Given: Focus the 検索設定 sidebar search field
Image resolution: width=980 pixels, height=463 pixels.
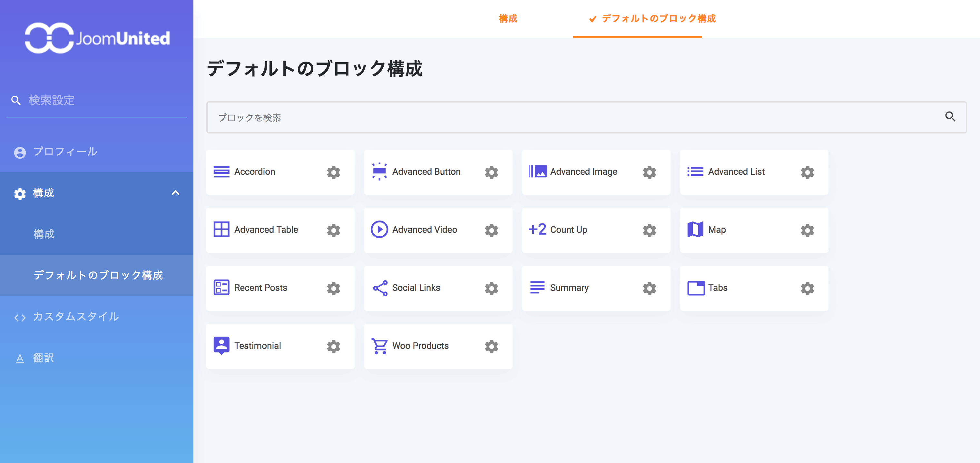Looking at the screenshot, I should pos(97,101).
